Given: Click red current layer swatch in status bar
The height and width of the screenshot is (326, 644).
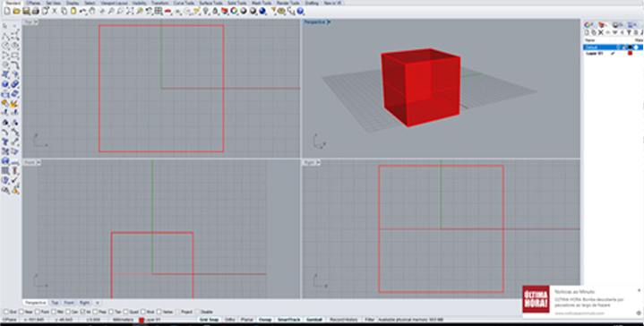Looking at the screenshot, I should tap(142, 320).
